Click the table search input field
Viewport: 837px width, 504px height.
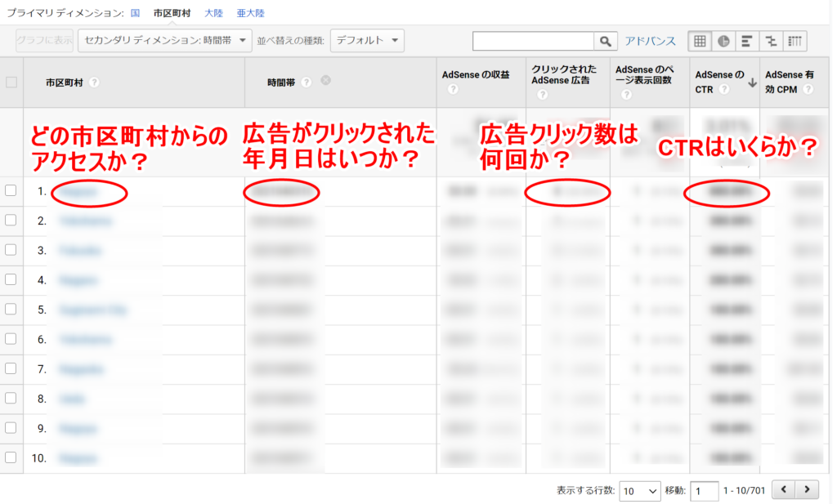tap(533, 41)
